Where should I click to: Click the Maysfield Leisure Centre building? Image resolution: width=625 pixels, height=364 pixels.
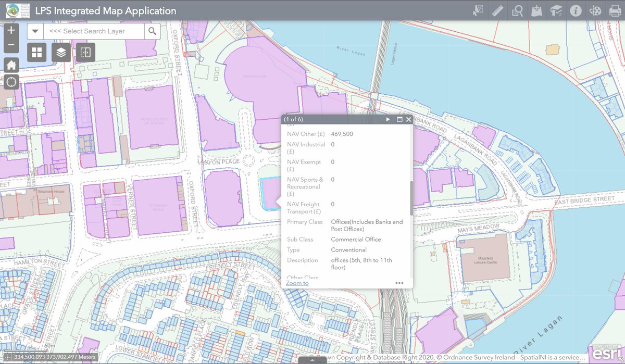pos(484,258)
